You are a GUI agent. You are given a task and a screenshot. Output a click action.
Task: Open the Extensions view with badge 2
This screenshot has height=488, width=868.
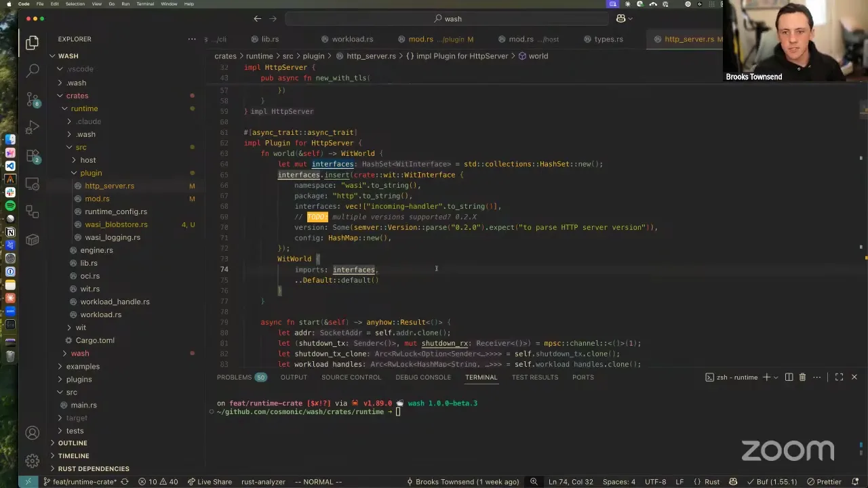pyautogui.click(x=32, y=156)
